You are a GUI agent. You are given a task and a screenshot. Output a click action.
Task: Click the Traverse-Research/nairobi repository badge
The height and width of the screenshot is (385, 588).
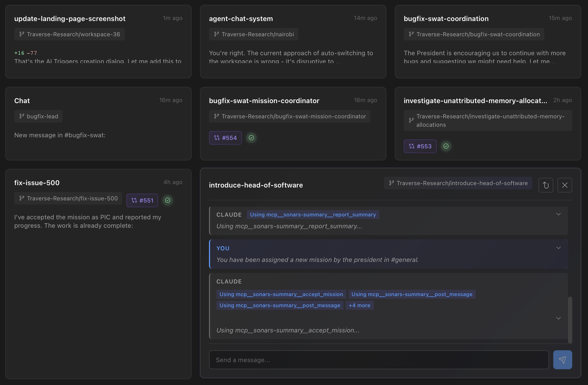253,34
